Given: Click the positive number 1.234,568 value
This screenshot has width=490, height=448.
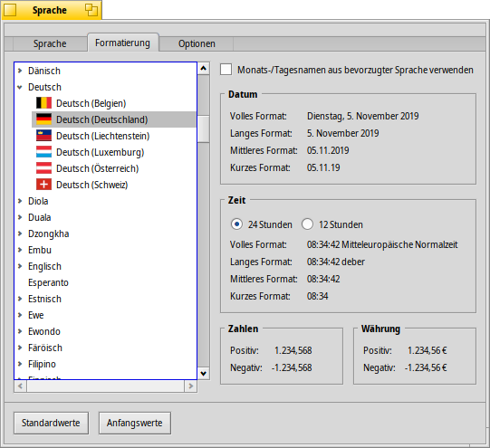Looking at the screenshot, I should (293, 350).
